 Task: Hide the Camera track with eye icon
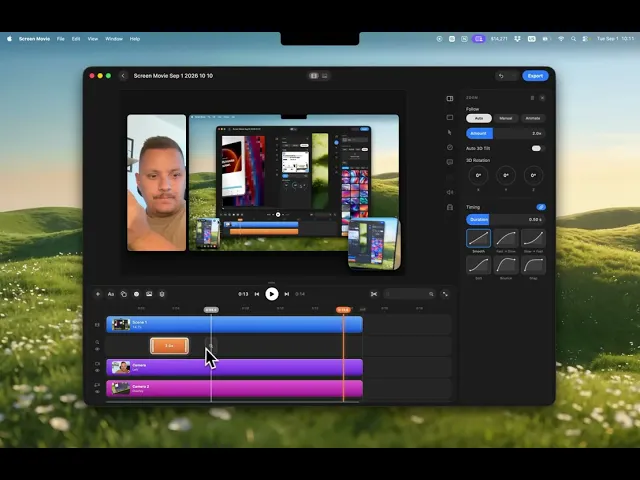click(x=97, y=371)
